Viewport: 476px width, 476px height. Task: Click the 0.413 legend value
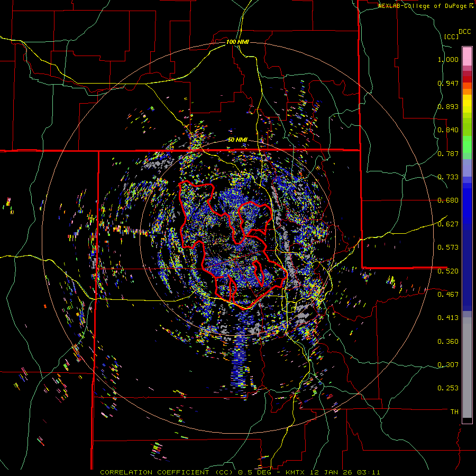click(448, 318)
